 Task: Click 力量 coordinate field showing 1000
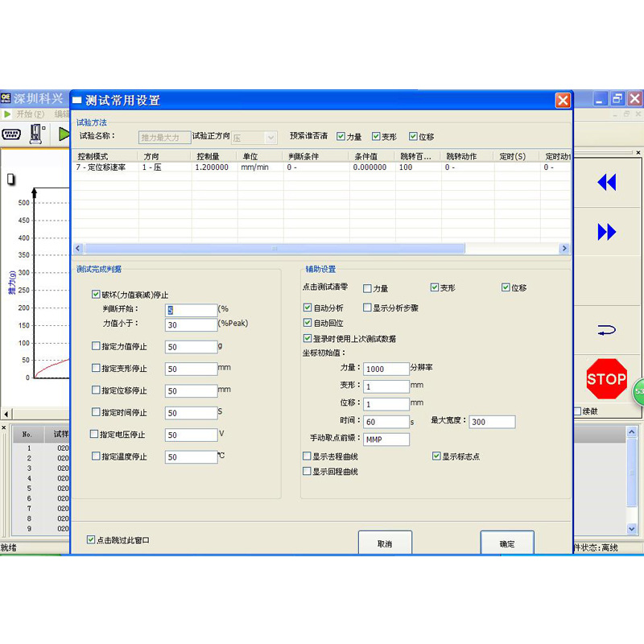[386, 369]
